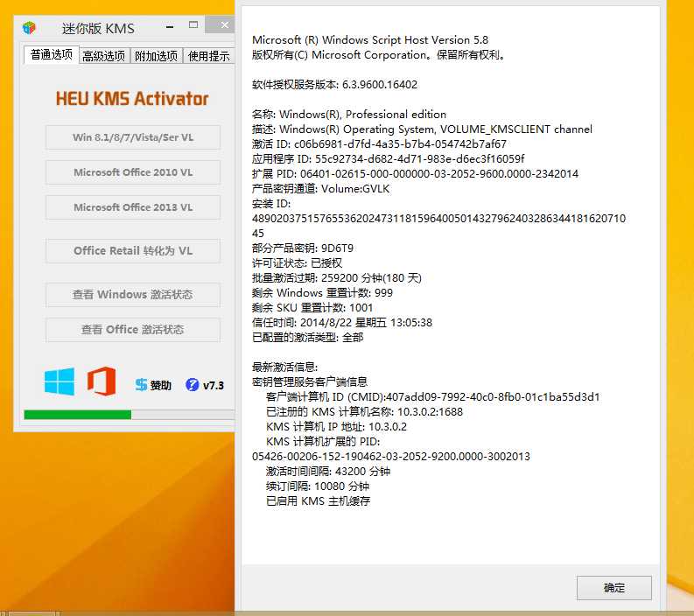The width and height of the screenshot is (694, 616).
Task: Click 已注册的 KMS 计算机名称 10.3.0.2:1688 line
Action: point(364,411)
